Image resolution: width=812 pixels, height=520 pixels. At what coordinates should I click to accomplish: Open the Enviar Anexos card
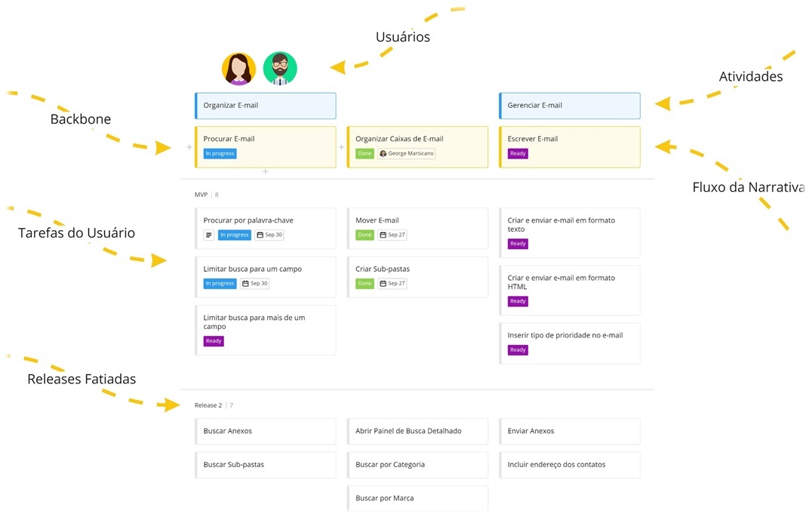569,431
